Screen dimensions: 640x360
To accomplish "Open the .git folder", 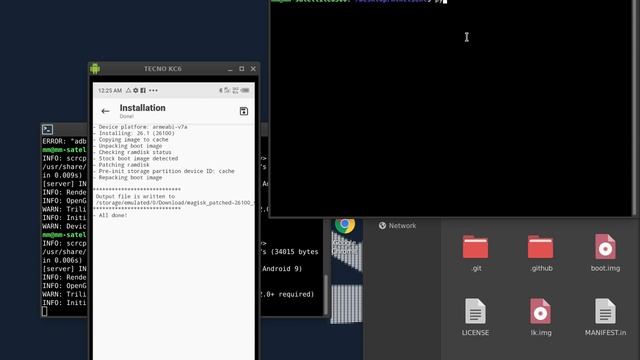I will (x=476, y=253).
